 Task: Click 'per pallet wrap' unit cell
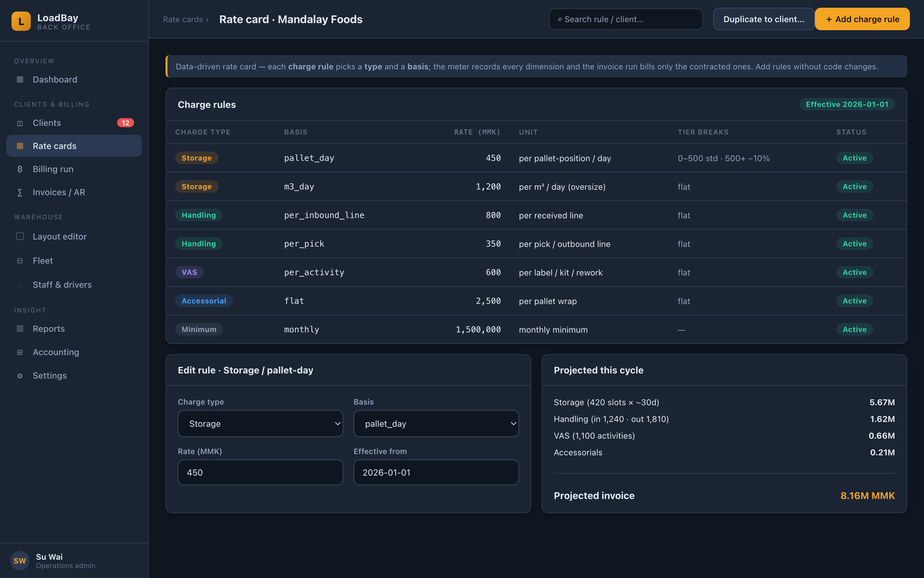(x=548, y=301)
